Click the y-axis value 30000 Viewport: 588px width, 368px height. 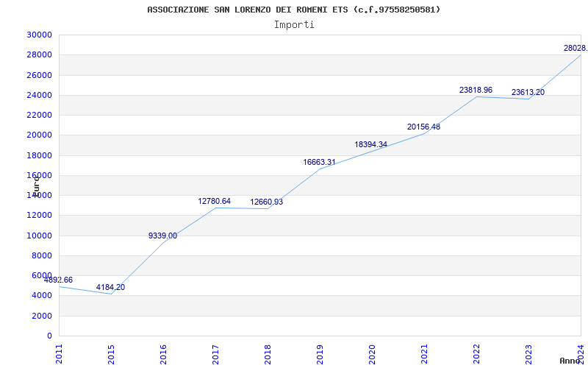point(39,35)
